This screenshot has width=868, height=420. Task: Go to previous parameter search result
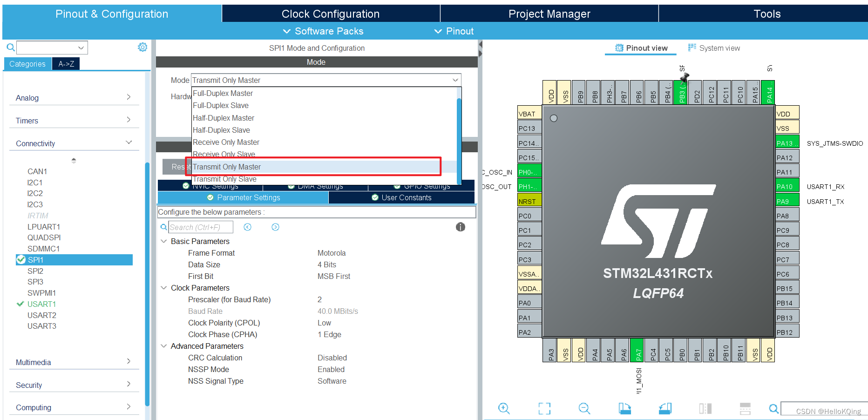(x=247, y=227)
